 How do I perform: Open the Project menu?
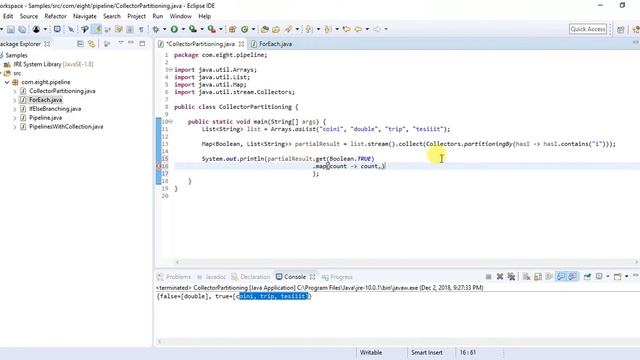point(136,16)
